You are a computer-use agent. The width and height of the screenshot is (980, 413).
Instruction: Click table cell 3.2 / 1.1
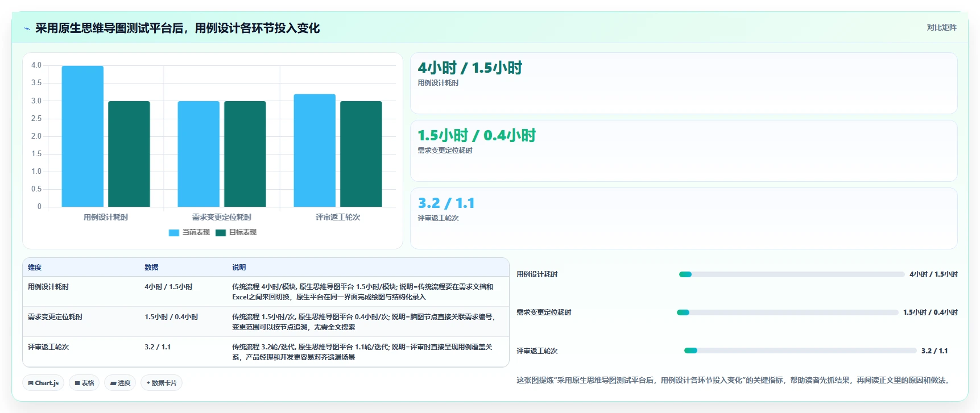158,347
